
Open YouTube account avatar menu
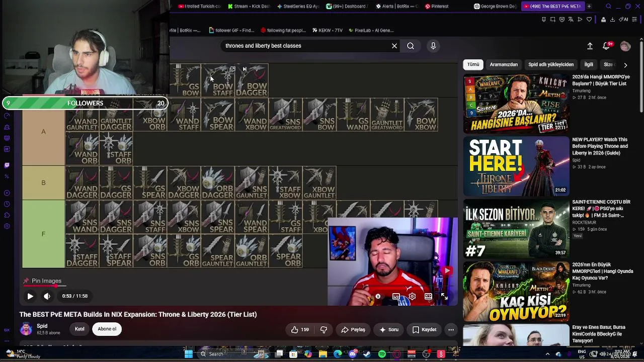(x=625, y=46)
